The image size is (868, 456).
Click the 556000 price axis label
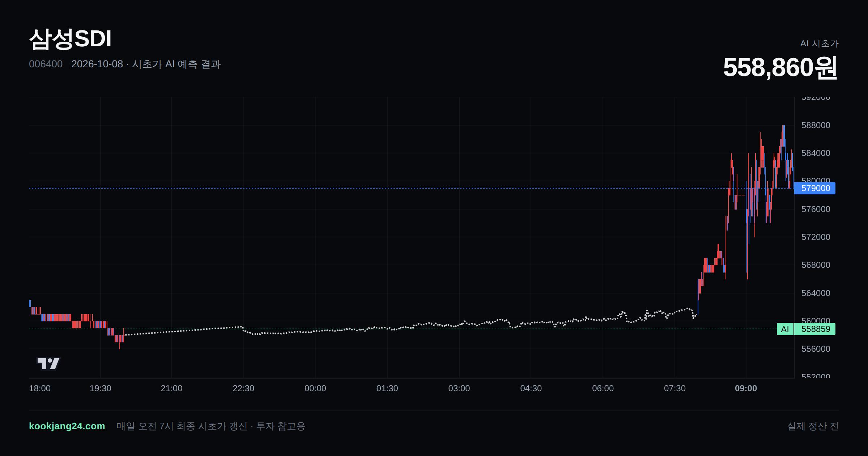[x=816, y=349]
